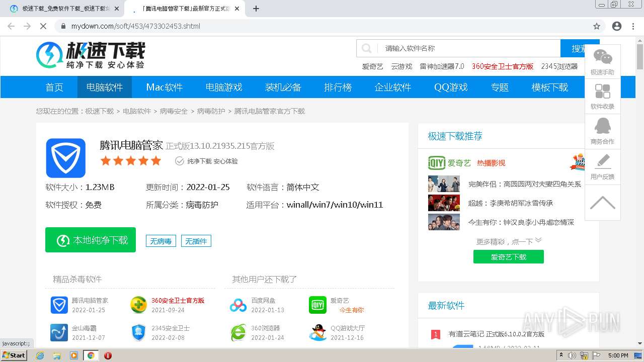Switch to 极速下载 first browser tab

[63, 9]
